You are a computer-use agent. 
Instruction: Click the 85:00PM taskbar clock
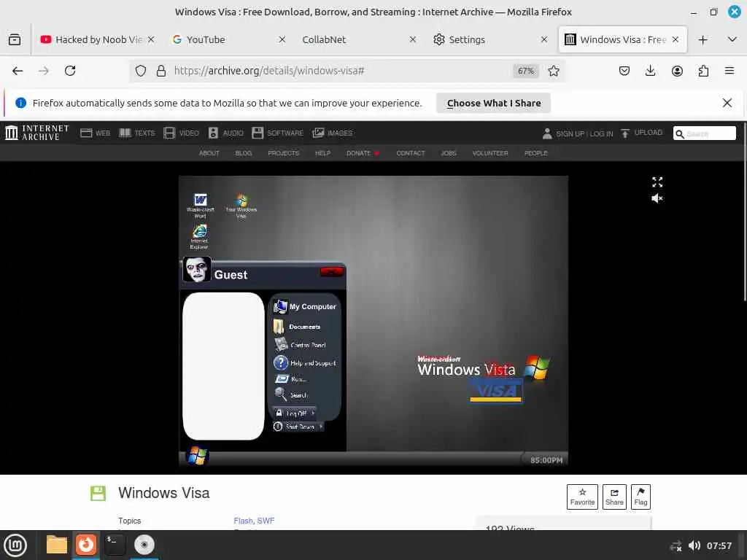tap(546, 460)
